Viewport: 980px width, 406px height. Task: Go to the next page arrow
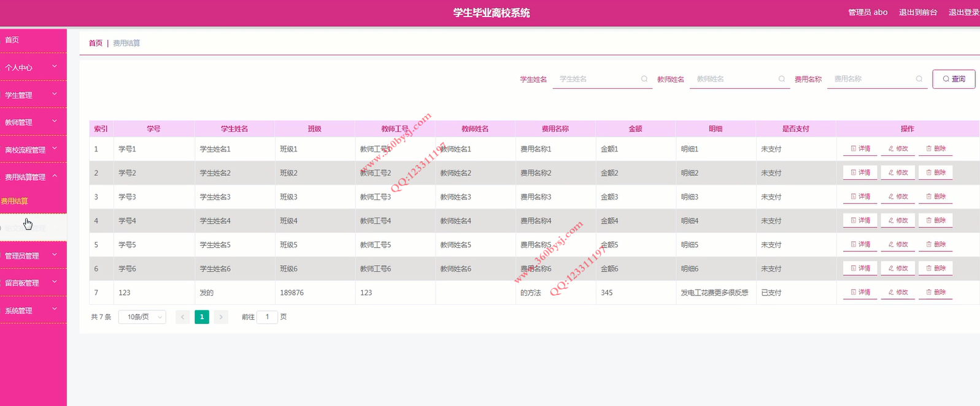pyautogui.click(x=221, y=317)
